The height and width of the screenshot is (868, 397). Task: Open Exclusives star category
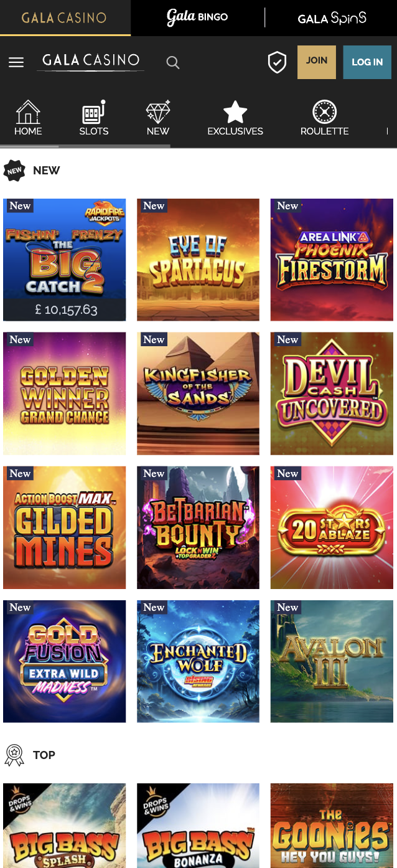[x=235, y=118]
